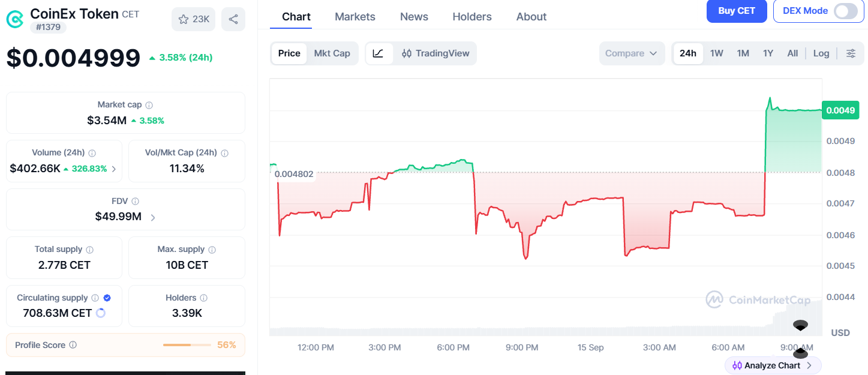Open Vol/Mkt Cap (24h) info icon
Screen dimensions: 868x375
[x=224, y=153]
